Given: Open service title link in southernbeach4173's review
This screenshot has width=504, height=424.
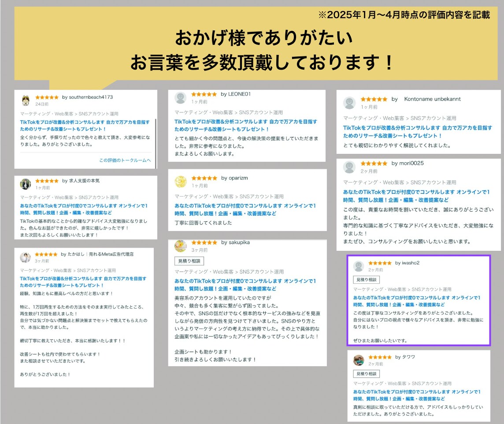Looking at the screenshot, I should click(85, 126).
